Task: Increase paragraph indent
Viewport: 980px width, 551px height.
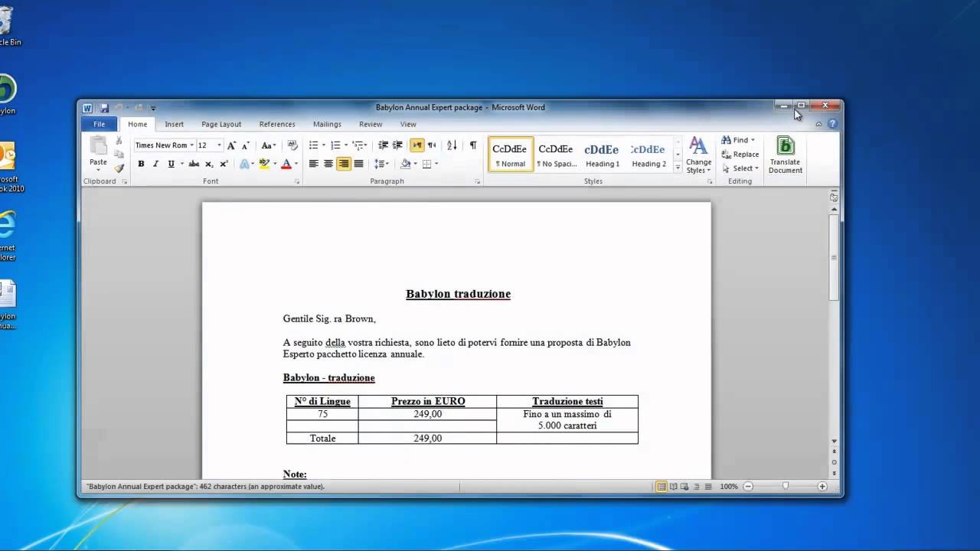Action: (x=397, y=145)
